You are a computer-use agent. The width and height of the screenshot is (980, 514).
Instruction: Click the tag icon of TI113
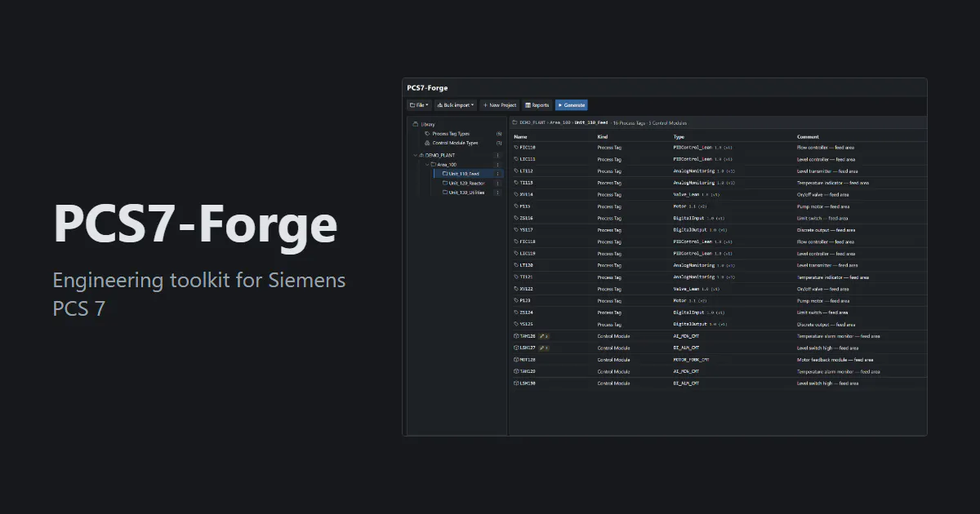pos(516,183)
